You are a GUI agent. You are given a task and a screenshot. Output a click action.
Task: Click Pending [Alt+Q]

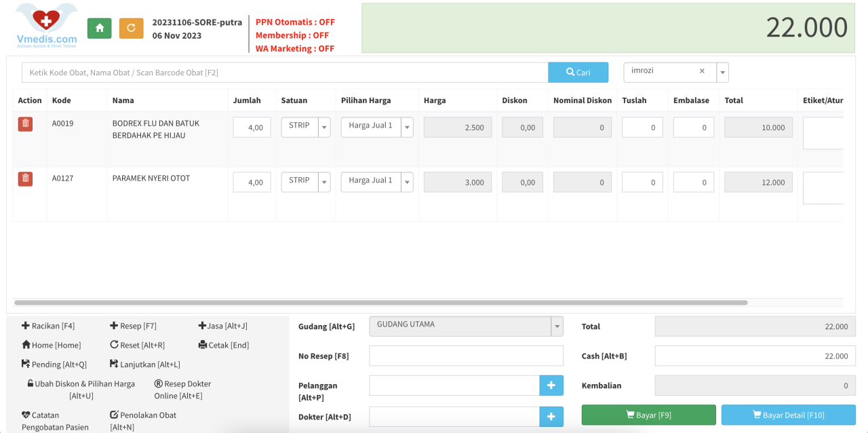54,364
